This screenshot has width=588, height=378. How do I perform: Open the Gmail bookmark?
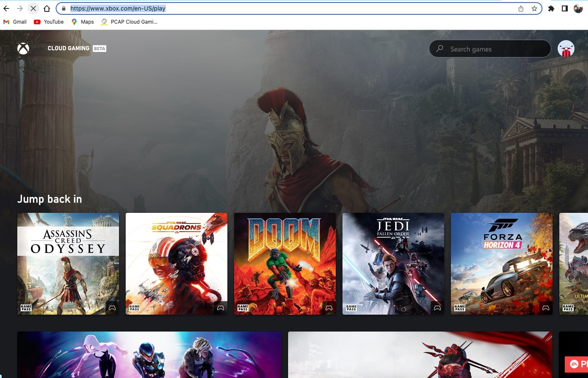[x=15, y=22]
